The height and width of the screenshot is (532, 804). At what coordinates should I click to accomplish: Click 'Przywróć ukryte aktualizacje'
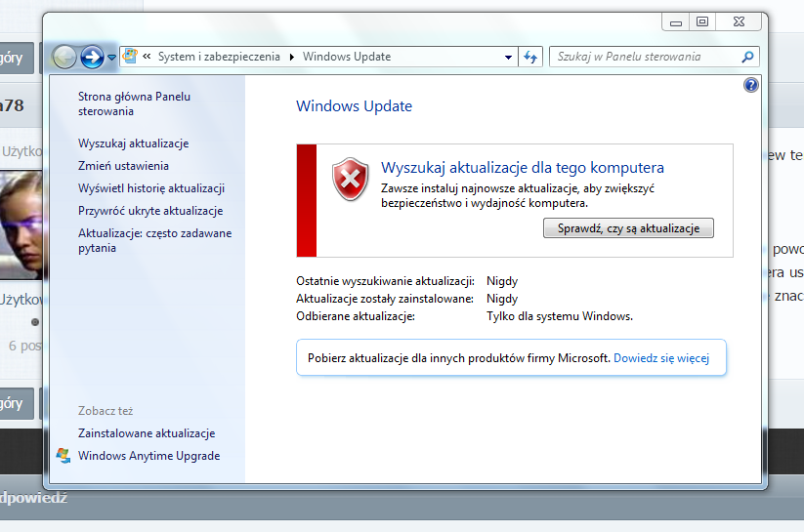[150, 211]
